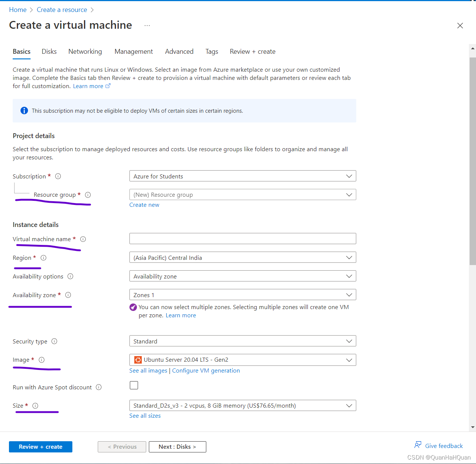Screen dimensions: 476x464
Task: Click the Give feedback person icon
Action: coord(418,445)
